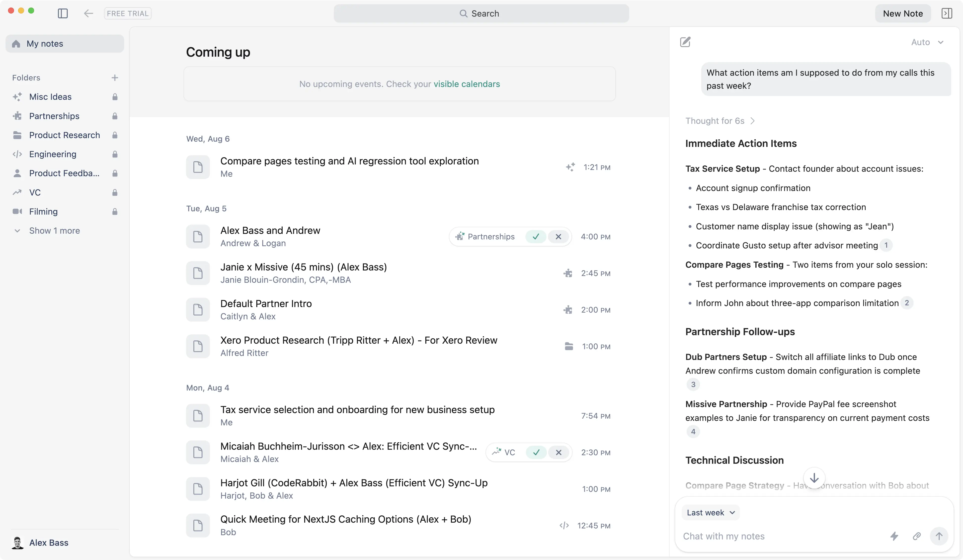Image resolution: width=963 pixels, height=560 pixels.
Task: Click citation 4 under Missive Partnership
Action: click(x=693, y=432)
